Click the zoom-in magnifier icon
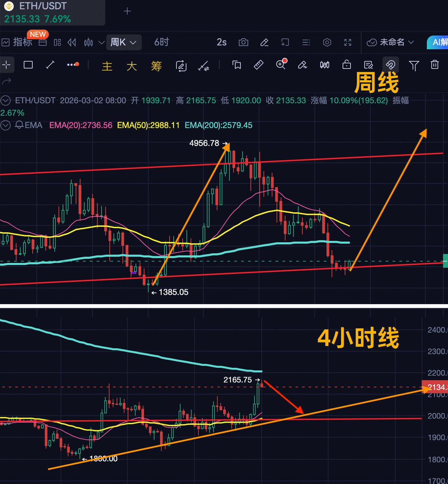This screenshot has height=484, width=448. click(x=281, y=64)
